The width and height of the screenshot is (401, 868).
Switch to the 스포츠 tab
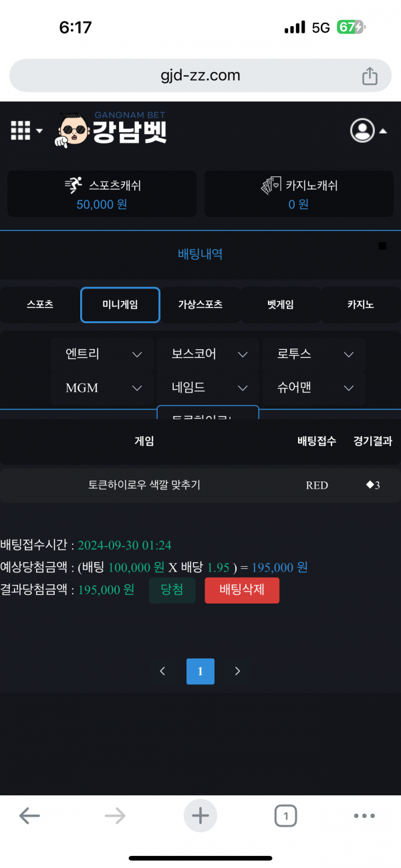pyautogui.click(x=40, y=304)
